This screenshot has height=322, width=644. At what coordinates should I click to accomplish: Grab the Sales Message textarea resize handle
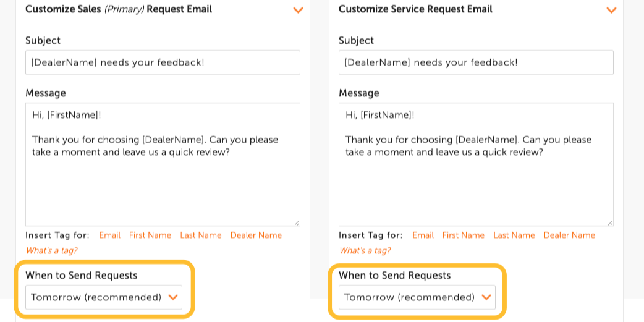click(297, 222)
